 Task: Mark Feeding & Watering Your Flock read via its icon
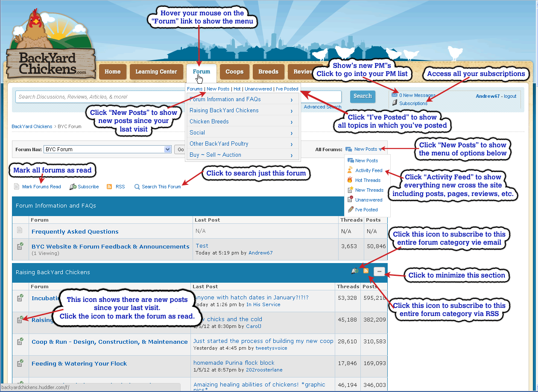click(x=20, y=363)
